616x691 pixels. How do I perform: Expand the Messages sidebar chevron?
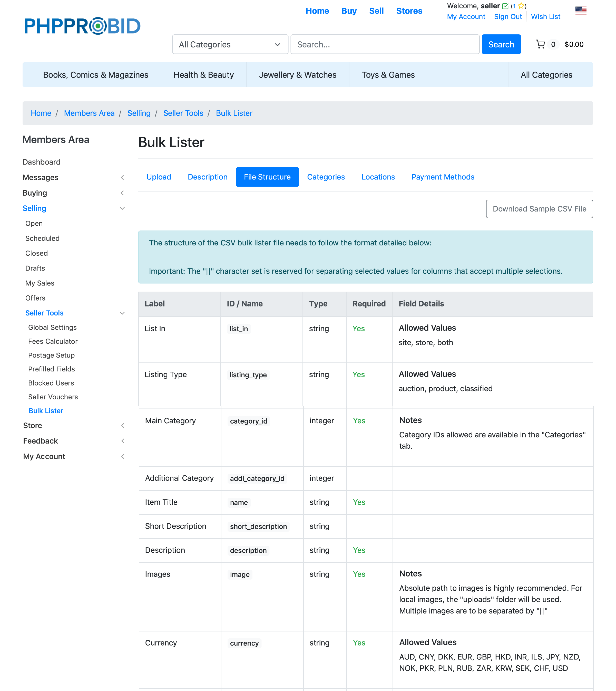tap(122, 177)
